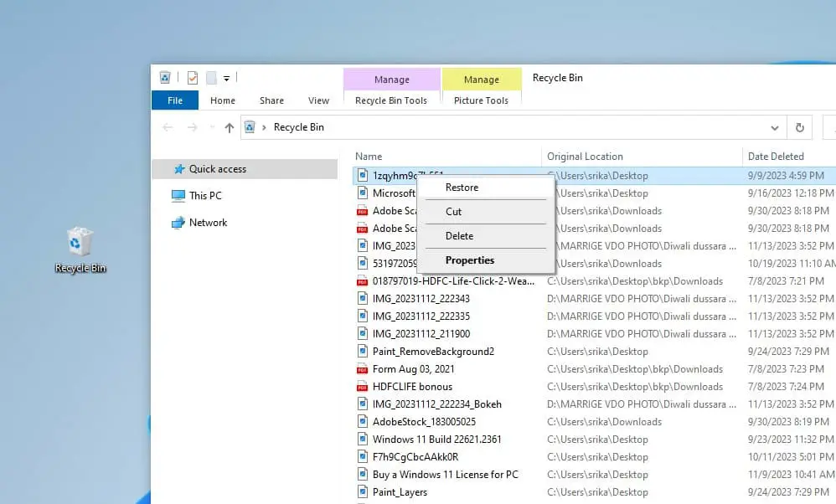The width and height of the screenshot is (836, 504).
Task: Click the Quick access star icon
Action: tap(178, 169)
